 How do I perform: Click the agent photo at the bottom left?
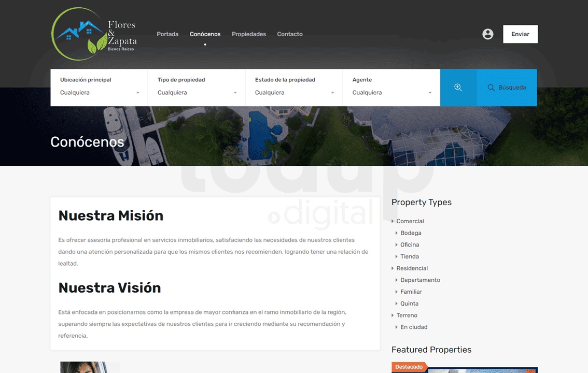89,369
